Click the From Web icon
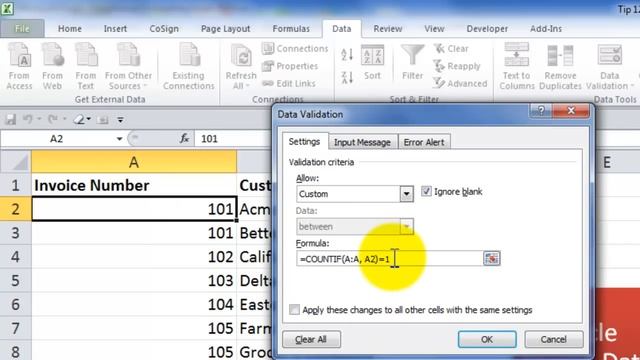This screenshot has width=640, height=360. pos(52,67)
